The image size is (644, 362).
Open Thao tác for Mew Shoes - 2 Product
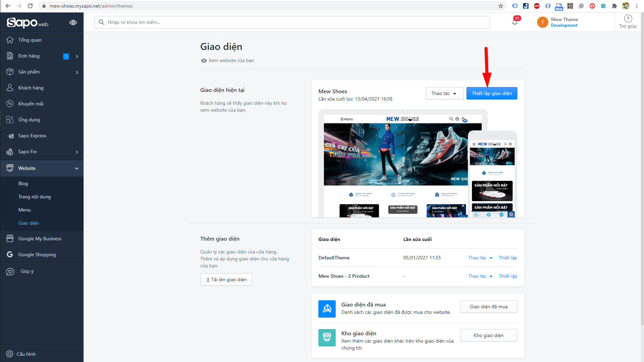click(x=480, y=276)
